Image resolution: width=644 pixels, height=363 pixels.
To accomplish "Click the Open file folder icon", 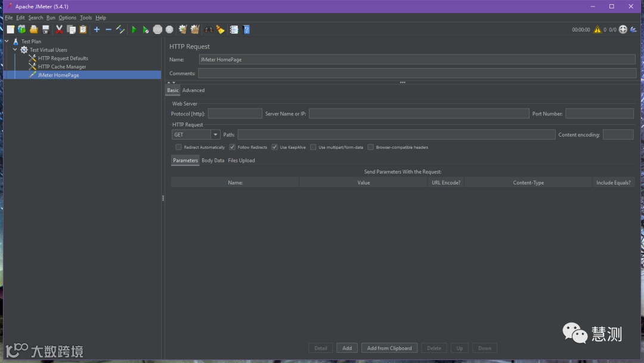I will 33,30.
